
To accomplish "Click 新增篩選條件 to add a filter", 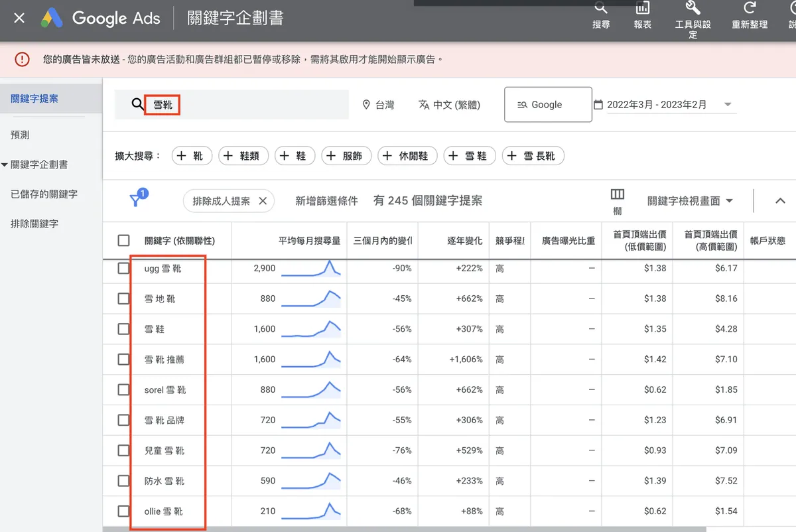I will [x=326, y=201].
